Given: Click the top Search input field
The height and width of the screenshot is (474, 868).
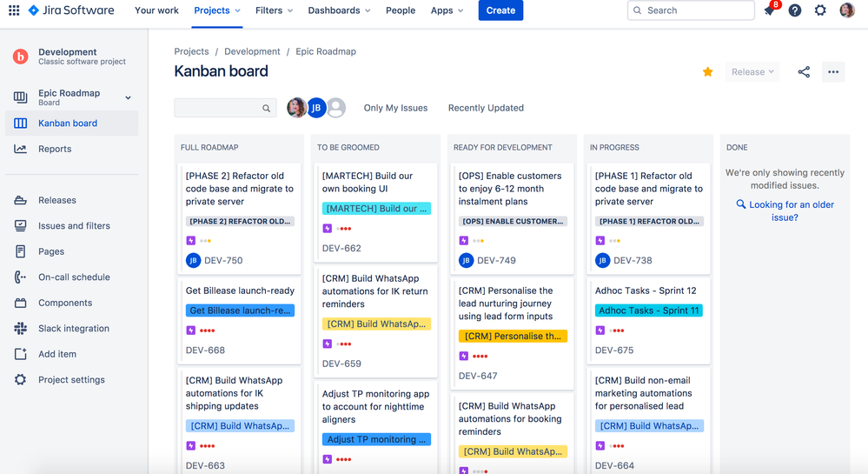Looking at the screenshot, I should 691,10.
